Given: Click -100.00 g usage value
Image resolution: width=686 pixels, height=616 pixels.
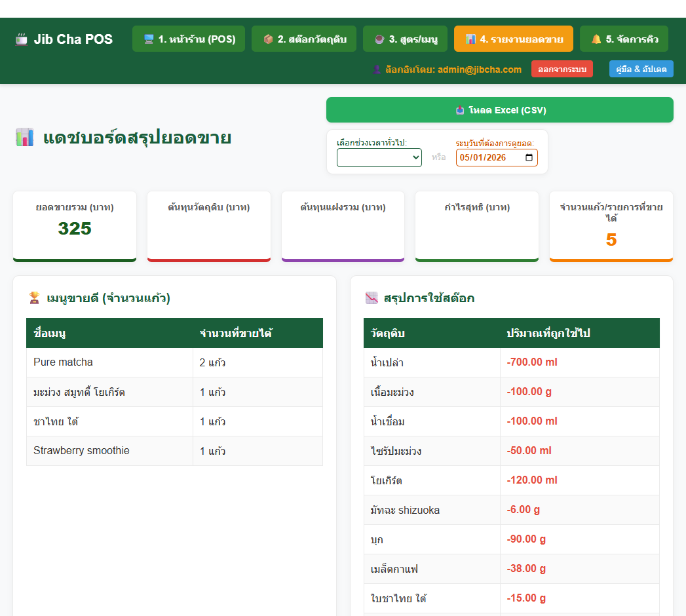Looking at the screenshot, I should [529, 392].
